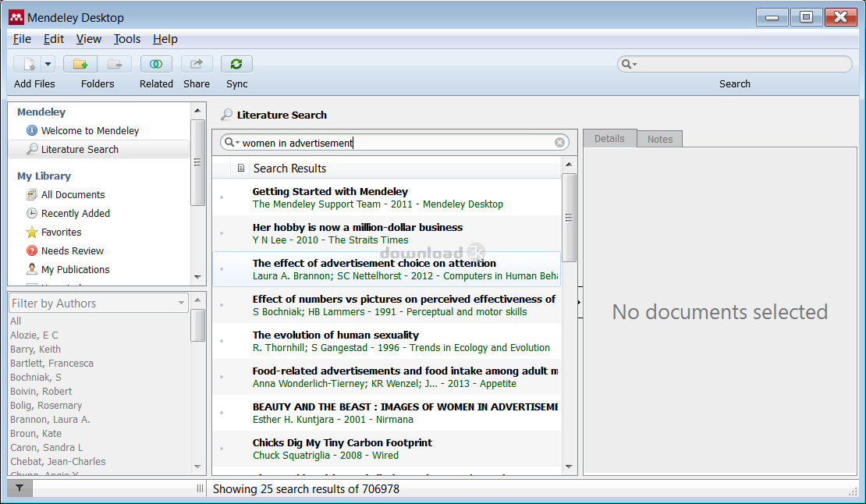Screen dimensions: 866x504
Task: Remove a folder using the toolbar icon
Action: [x=114, y=64]
